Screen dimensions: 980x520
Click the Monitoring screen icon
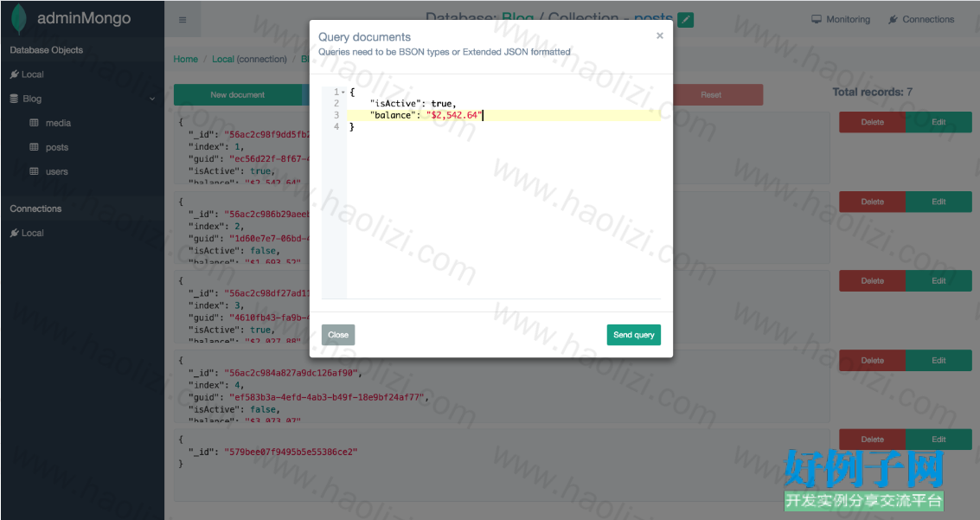[817, 19]
